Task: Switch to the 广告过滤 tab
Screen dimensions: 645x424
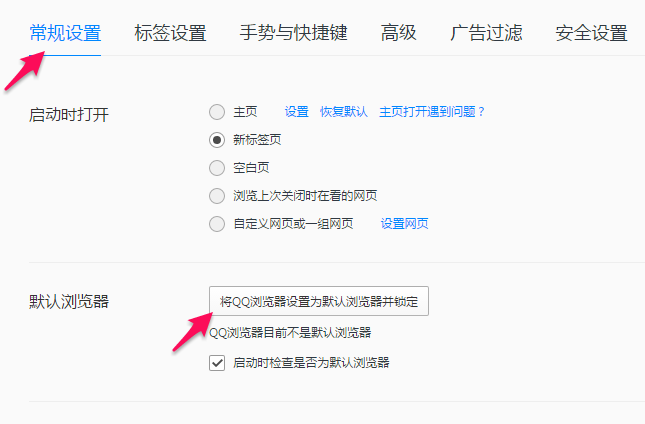Action: (x=486, y=33)
